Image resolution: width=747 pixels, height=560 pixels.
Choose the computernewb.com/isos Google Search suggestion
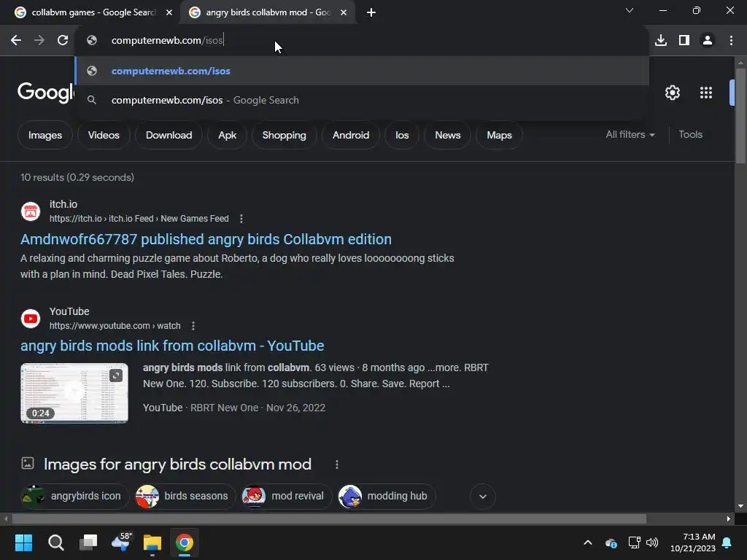coord(362,100)
